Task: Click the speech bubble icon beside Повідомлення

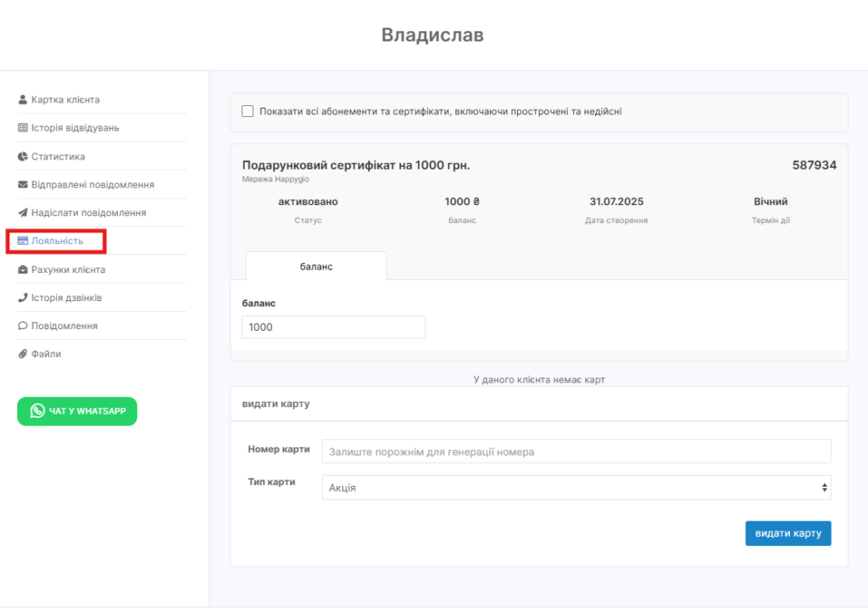Action: click(x=23, y=326)
